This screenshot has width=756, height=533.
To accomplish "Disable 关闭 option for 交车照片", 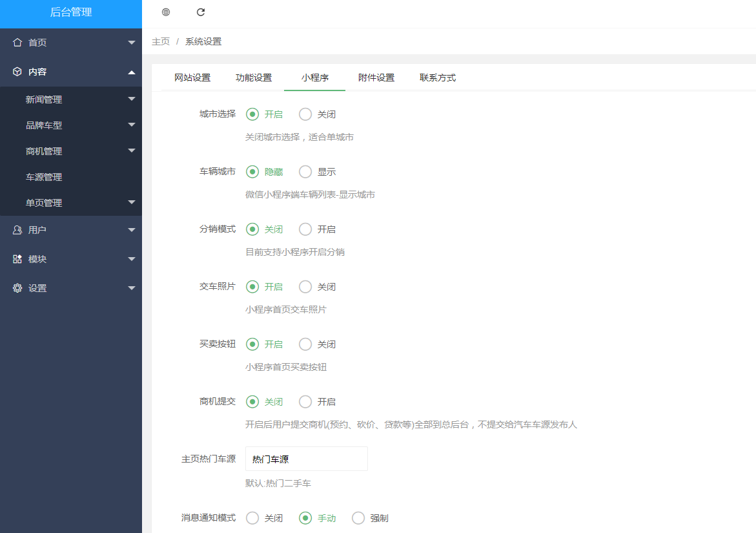I will (305, 286).
